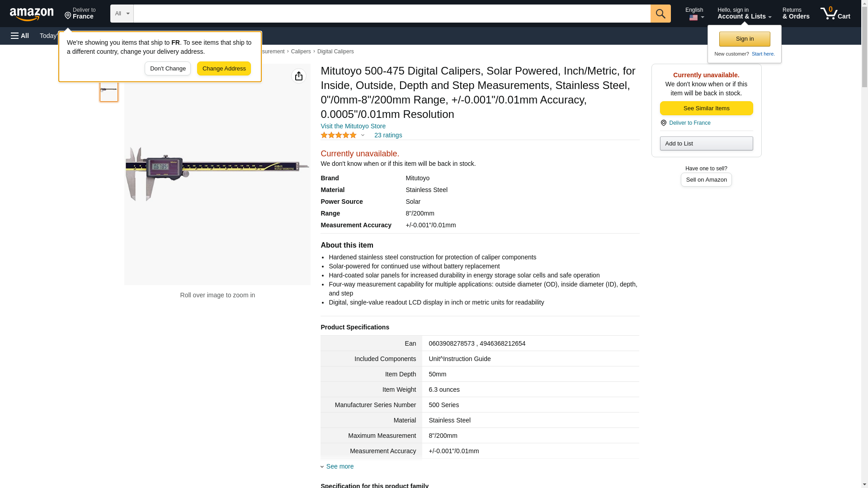Expand See more product specifications
Screen dimensions: 868x488
[x=340, y=466]
